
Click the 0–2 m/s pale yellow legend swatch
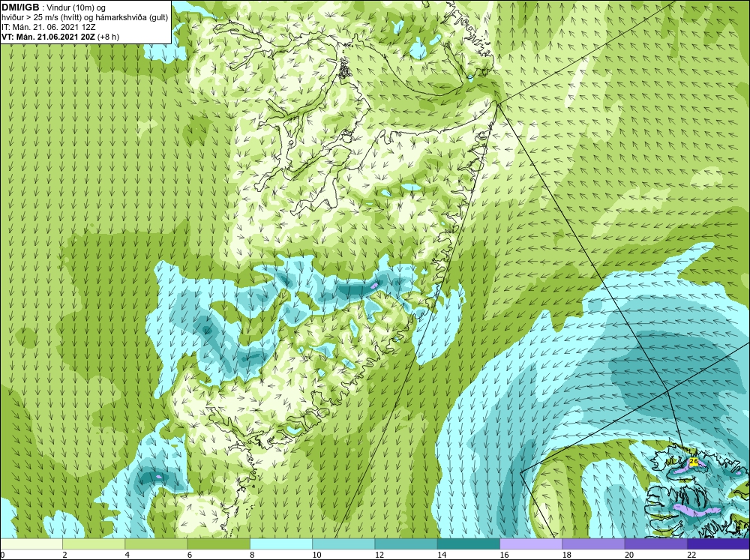click(x=31, y=544)
